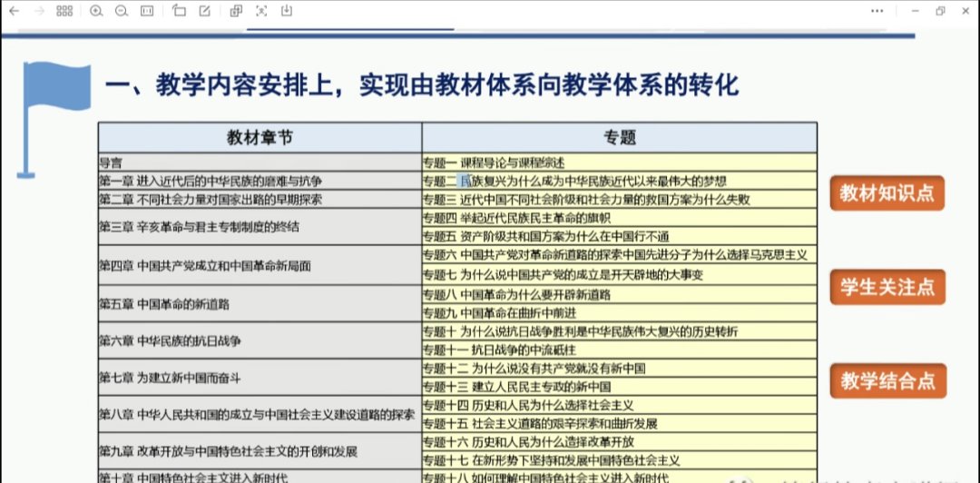Save the image with the download icon
Screen dimensions: 980x483
(287, 11)
